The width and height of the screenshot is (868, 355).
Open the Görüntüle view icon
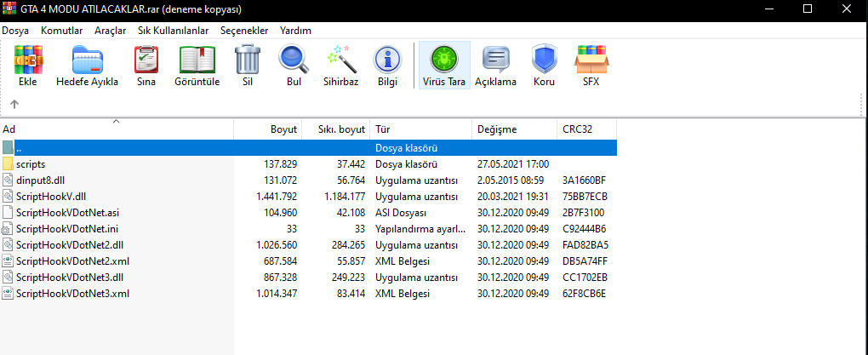[197, 60]
